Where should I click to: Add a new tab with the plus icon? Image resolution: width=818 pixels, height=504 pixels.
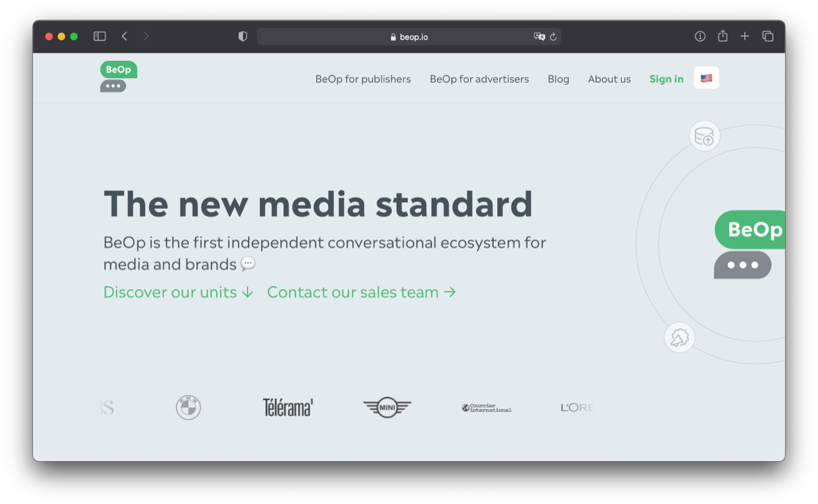(744, 36)
